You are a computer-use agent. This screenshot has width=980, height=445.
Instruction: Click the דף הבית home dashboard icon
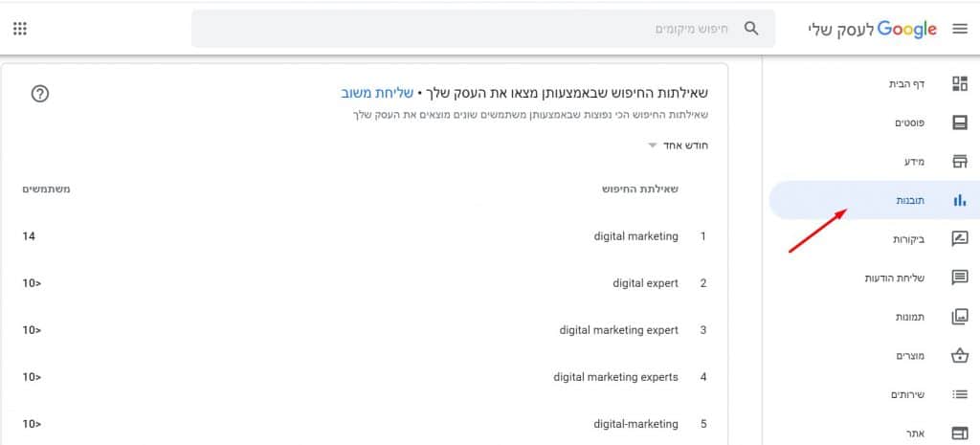(959, 84)
